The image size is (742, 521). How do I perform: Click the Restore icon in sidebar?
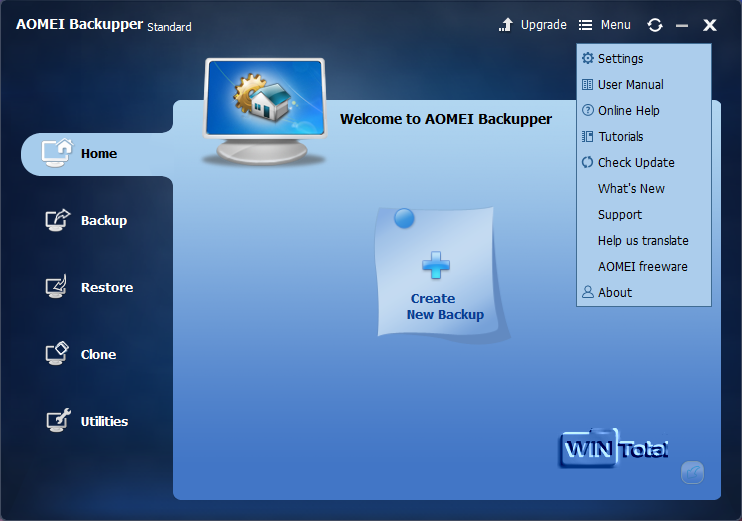pyautogui.click(x=57, y=287)
